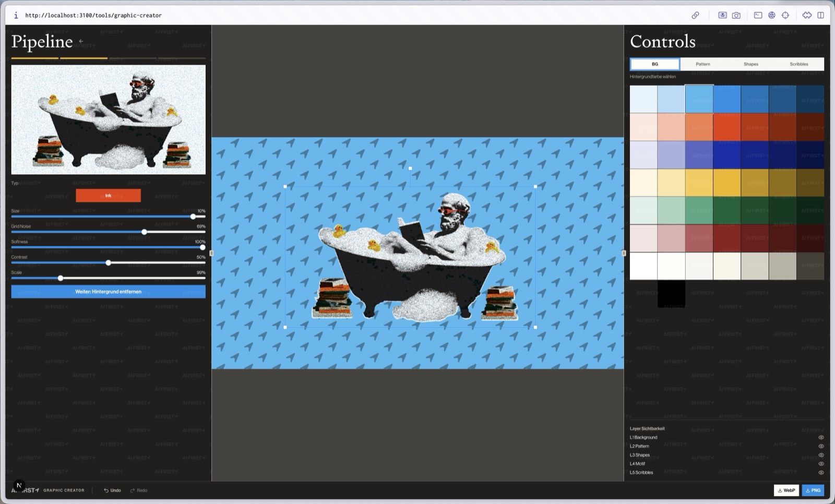Toggle visibility of L2 Pattern layer
Viewport: 835px width, 504px height.
pos(821,446)
